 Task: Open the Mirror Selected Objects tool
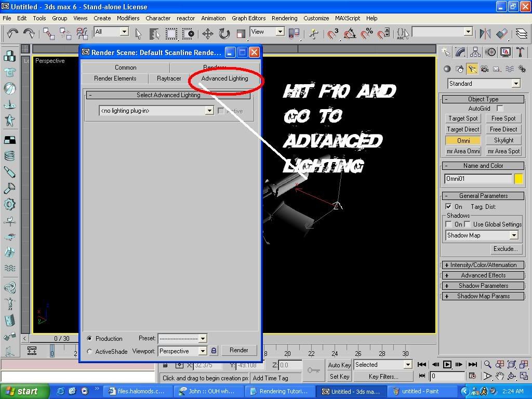pyautogui.click(x=485, y=34)
